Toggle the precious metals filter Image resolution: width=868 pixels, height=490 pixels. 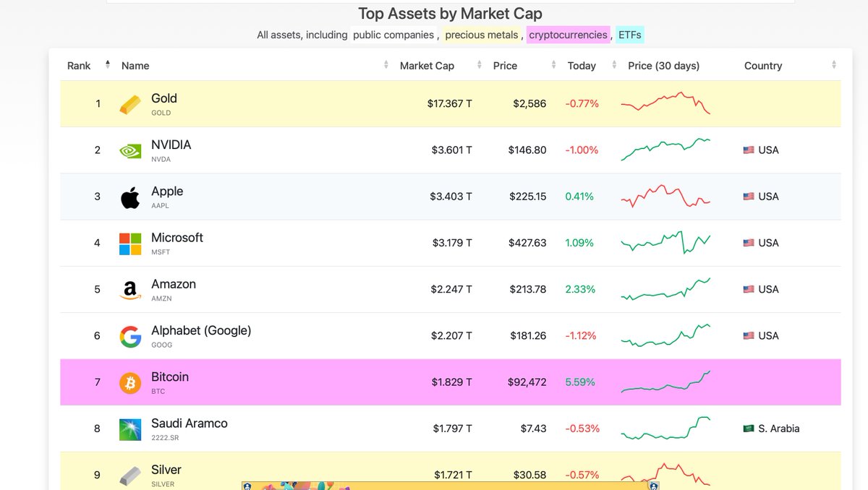tap(481, 35)
